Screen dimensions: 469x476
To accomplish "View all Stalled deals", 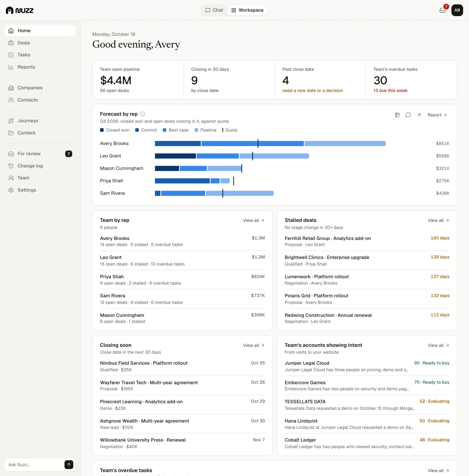I will tap(438, 220).
